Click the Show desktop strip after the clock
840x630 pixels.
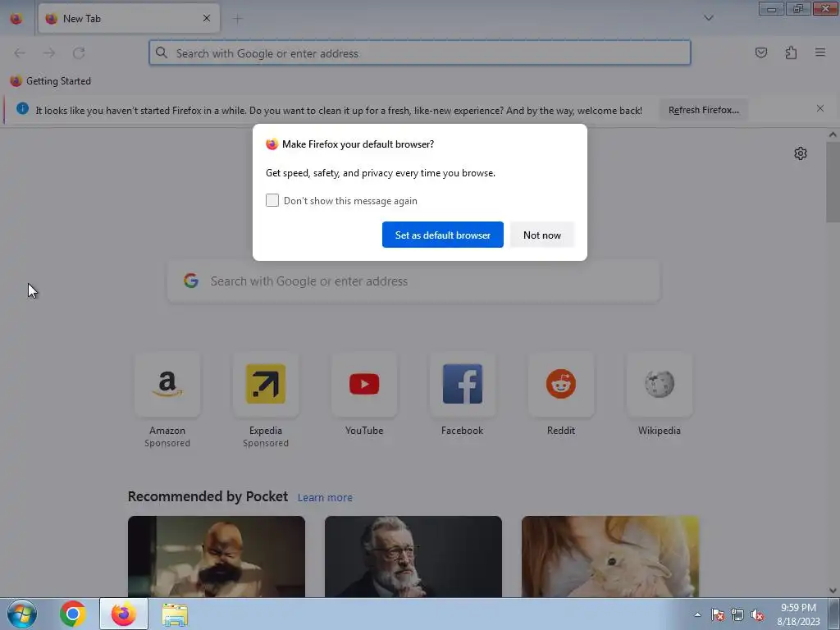[x=834, y=614]
